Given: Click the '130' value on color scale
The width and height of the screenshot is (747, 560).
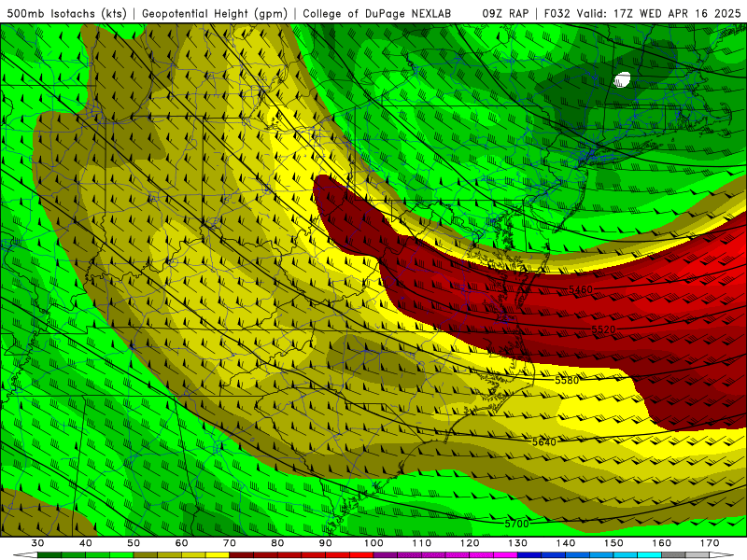Looking at the screenshot, I should point(518,543).
